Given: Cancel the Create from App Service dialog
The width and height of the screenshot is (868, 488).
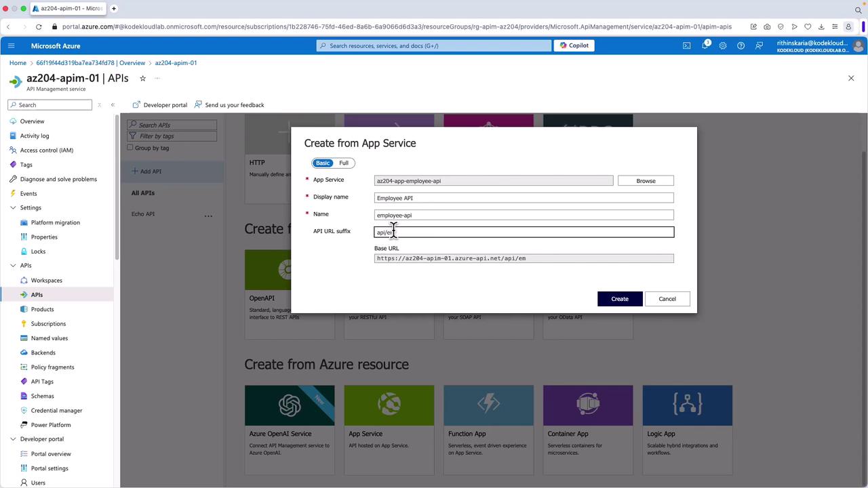Looking at the screenshot, I should (x=667, y=299).
